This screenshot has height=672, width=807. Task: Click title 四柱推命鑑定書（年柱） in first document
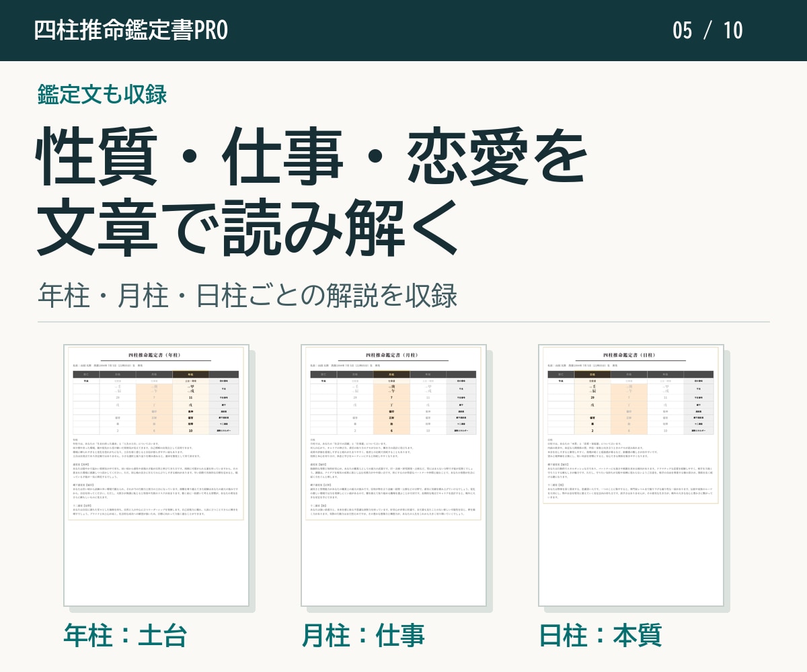coord(156,355)
